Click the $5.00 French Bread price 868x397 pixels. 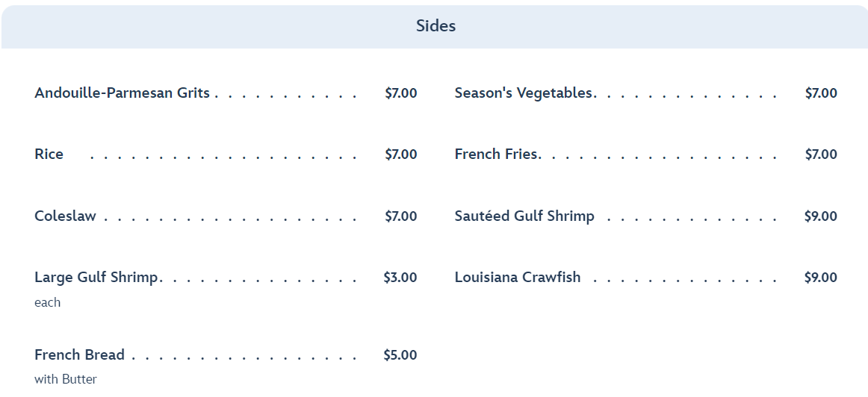pyautogui.click(x=400, y=354)
